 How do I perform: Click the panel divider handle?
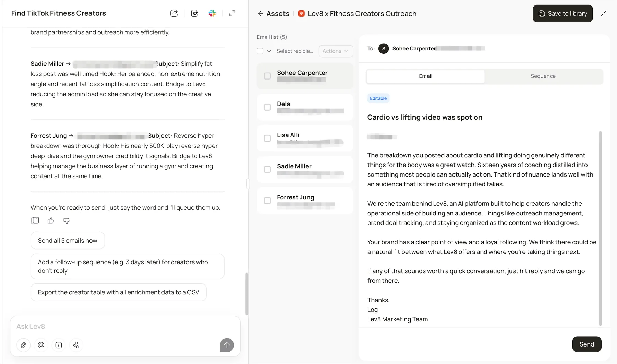[x=248, y=184]
